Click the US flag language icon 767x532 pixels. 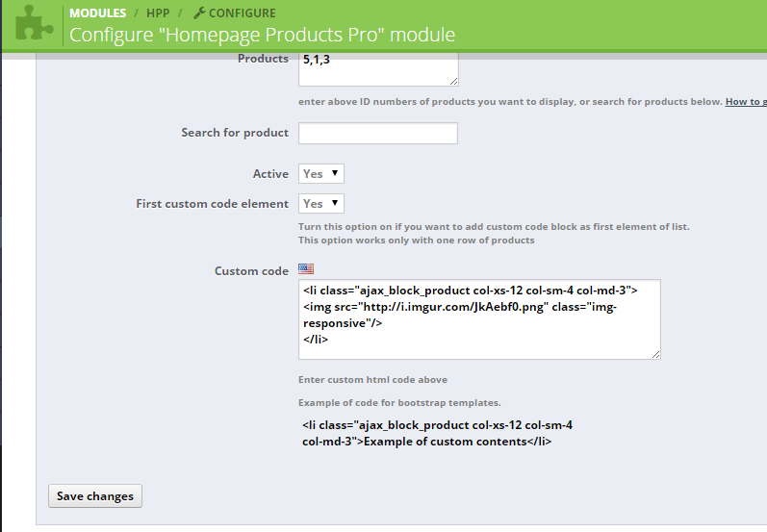(x=306, y=269)
